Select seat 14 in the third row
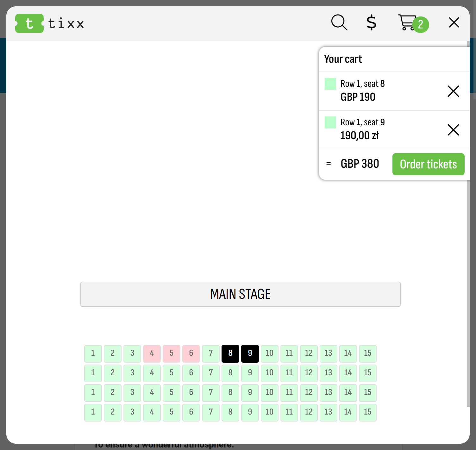Image resolution: width=476 pixels, height=450 pixels. pos(348,393)
